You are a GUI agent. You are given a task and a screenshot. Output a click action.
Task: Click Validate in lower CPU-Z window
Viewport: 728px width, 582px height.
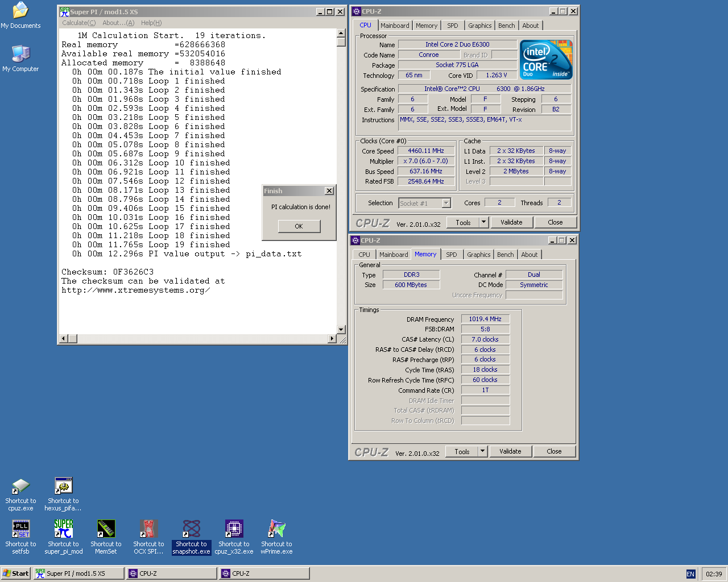(510, 451)
